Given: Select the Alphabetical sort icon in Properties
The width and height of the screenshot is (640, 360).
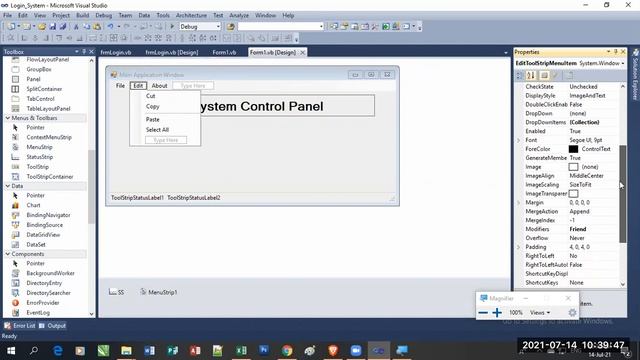Looking at the screenshot, I should [x=531, y=76].
